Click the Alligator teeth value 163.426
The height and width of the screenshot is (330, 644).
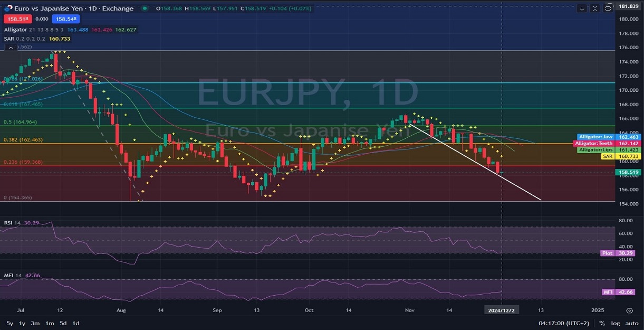[102, 30]
